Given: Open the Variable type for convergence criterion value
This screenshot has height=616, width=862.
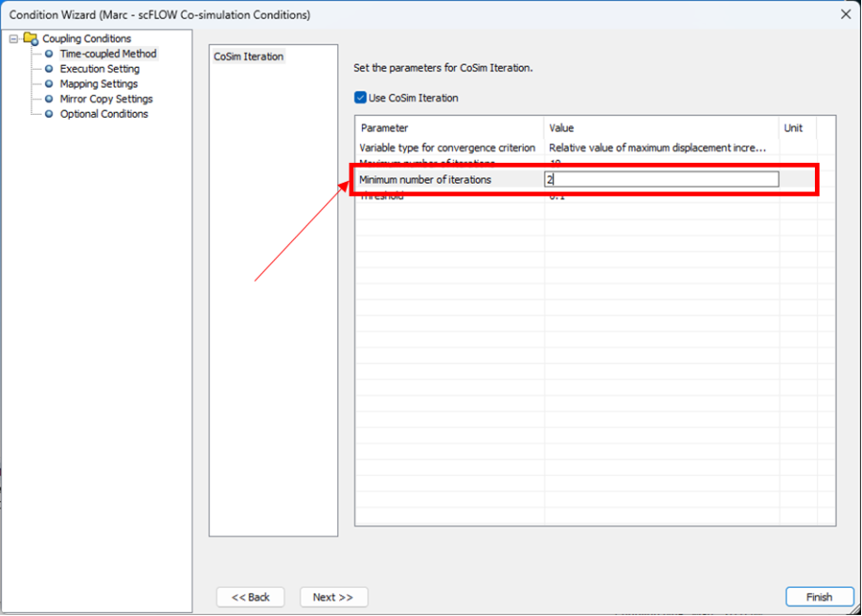Looking at the screenshot, I should (659, 148).
